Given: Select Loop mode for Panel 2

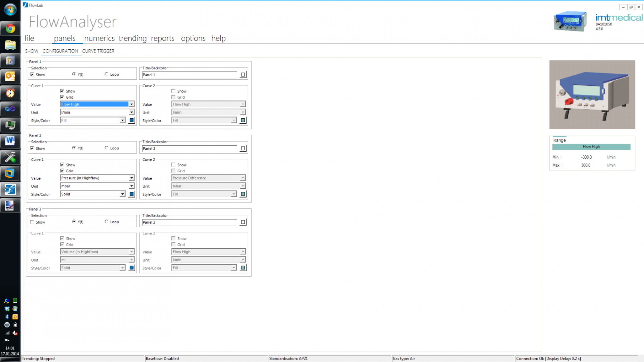Looking at the screenshot, I should [x=106, y=148].
